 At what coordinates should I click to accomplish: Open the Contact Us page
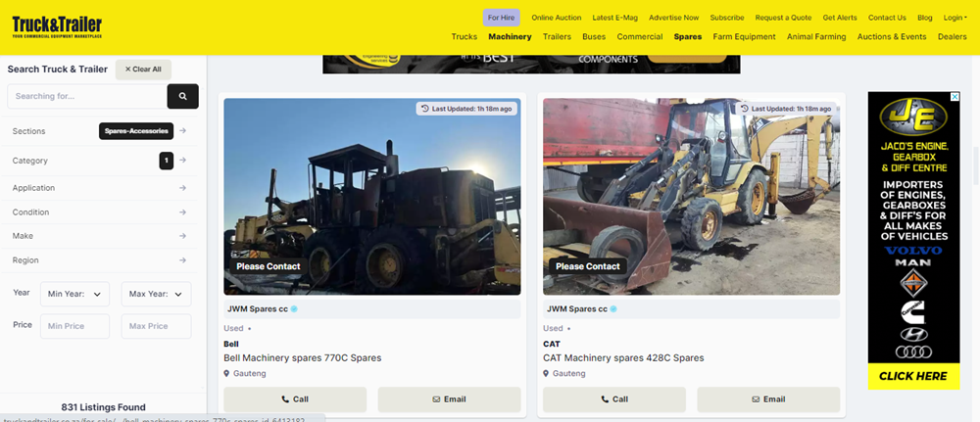click(x=887, y=18)
